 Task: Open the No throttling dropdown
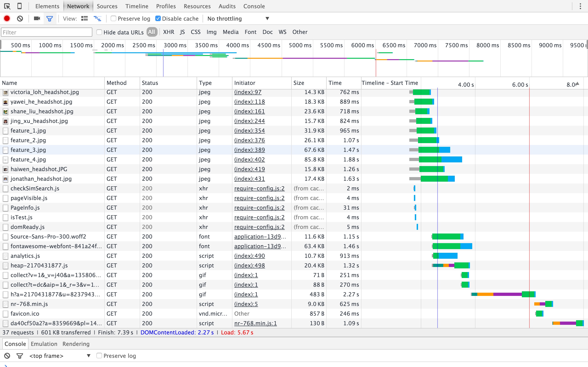point(238,19)
